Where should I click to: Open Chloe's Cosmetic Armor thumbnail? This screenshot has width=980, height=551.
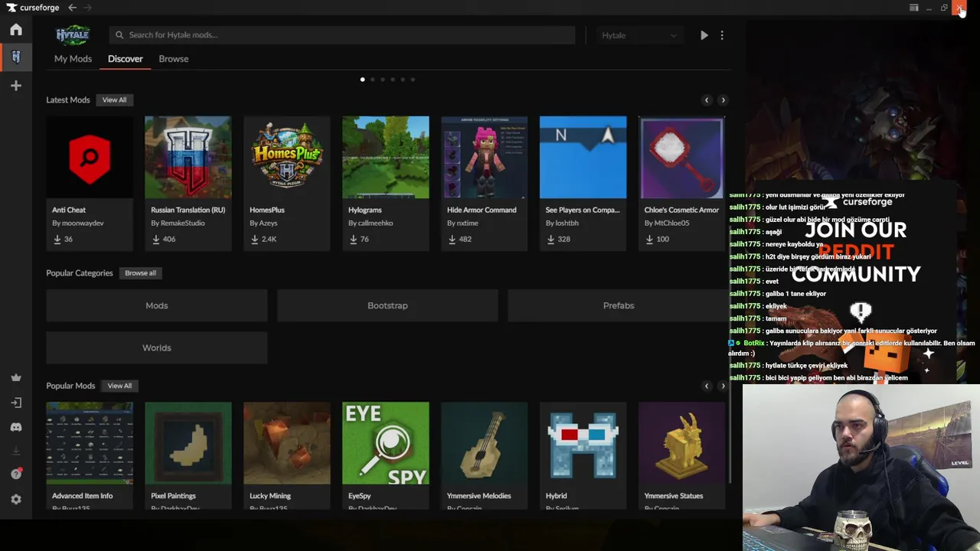coord(681,158)
